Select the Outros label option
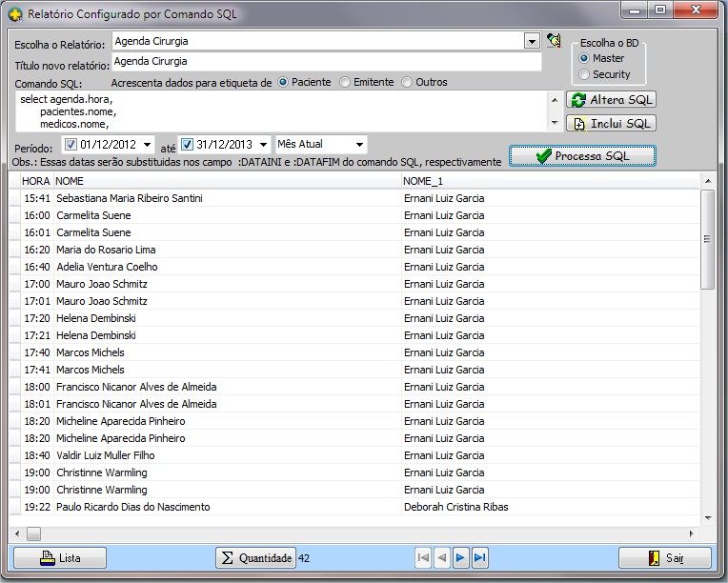Viewport: 728px width, 583px height. click(x=407, y=83)
